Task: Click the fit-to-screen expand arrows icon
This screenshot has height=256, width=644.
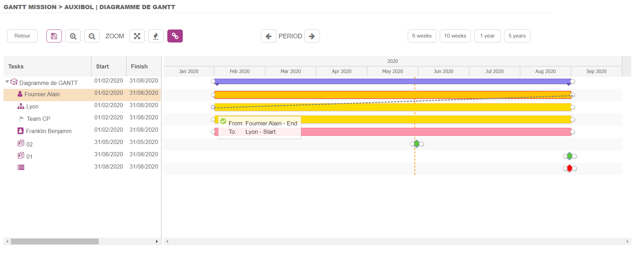Action: 137,36
